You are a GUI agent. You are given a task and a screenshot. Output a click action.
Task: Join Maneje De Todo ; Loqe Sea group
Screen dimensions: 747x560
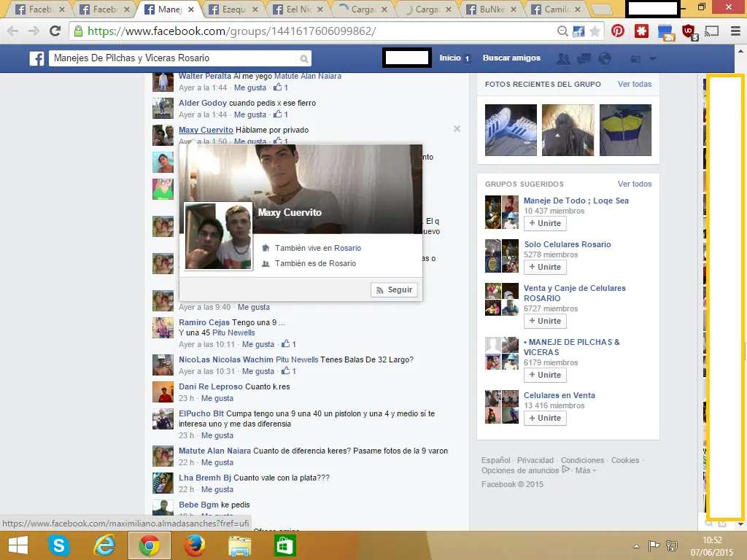click(x=545, y=223)
